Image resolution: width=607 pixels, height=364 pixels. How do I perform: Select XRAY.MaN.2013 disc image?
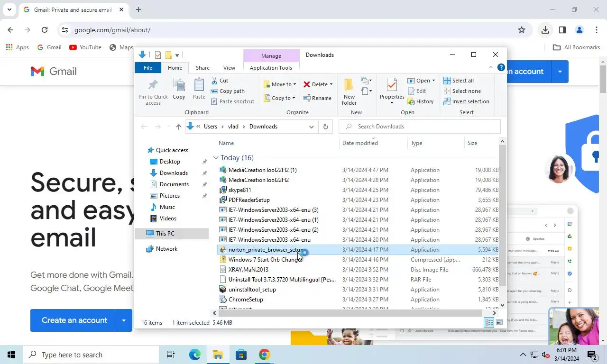(x=248, y=270)
